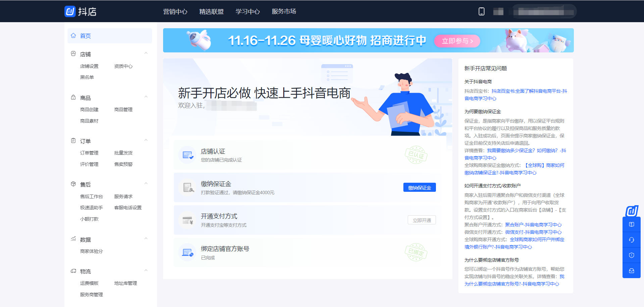Image resolution: width=644 pixels, height=307 pixels.
Task: Open 商品素材 in sidebar
Action: pyautogui.click(x=89, y=121)
